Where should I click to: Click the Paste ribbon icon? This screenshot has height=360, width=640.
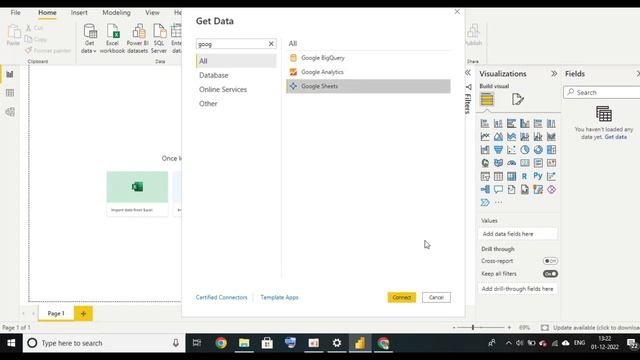click(x=13, y=35)
